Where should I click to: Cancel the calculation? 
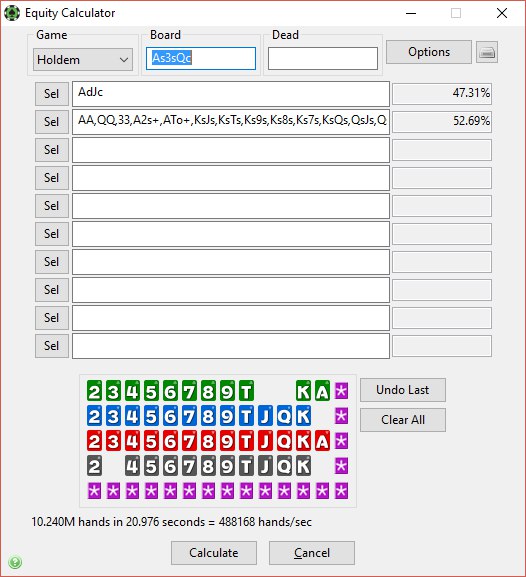tap(312, 553)
